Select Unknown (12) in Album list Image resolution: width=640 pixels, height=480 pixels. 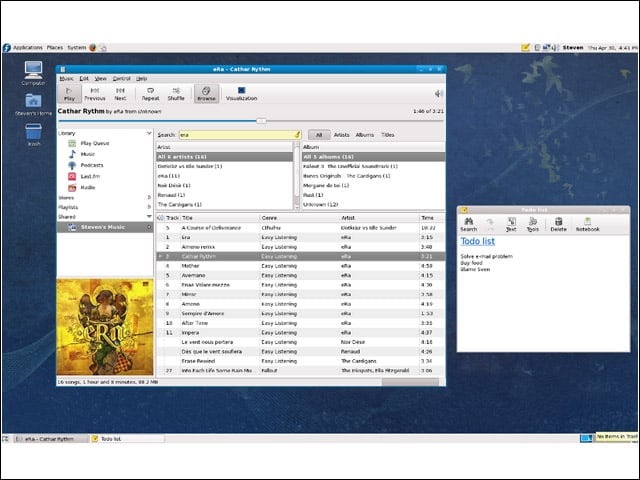373,204
